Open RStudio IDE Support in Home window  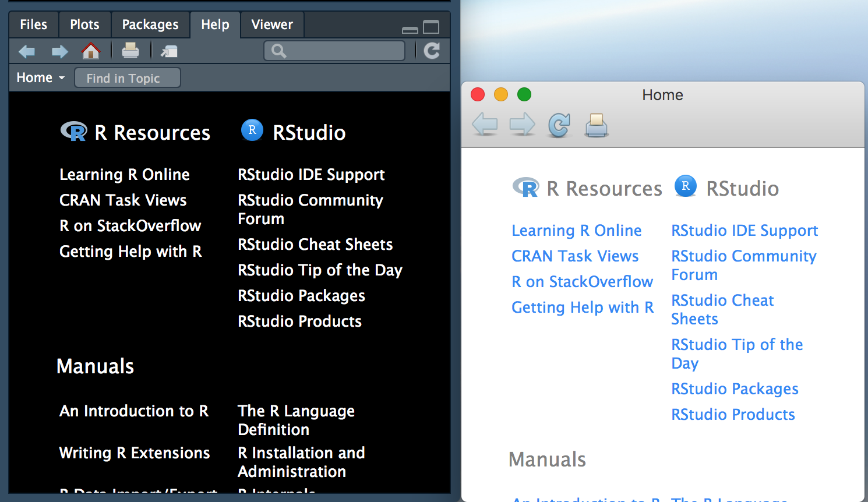click(x=744, y=231)
